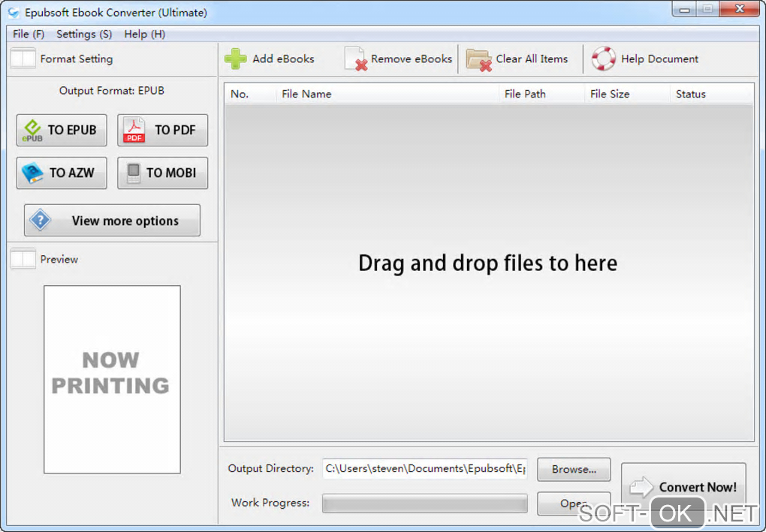Click the Convert Now arrow icon
766x532 pixels.
click(641, 487)
